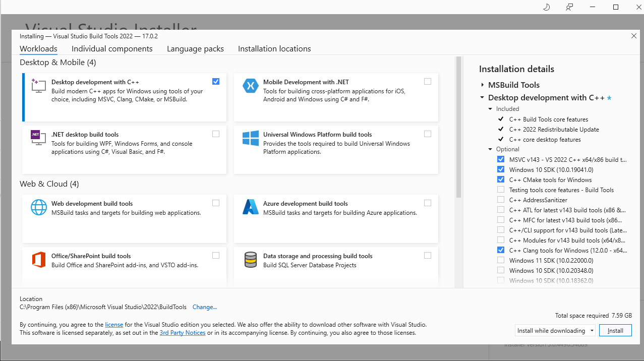Open the 3rd Party Notices link
Image resolution: width=644 pixels, height=361 pixels.
(x=183, y=333)
